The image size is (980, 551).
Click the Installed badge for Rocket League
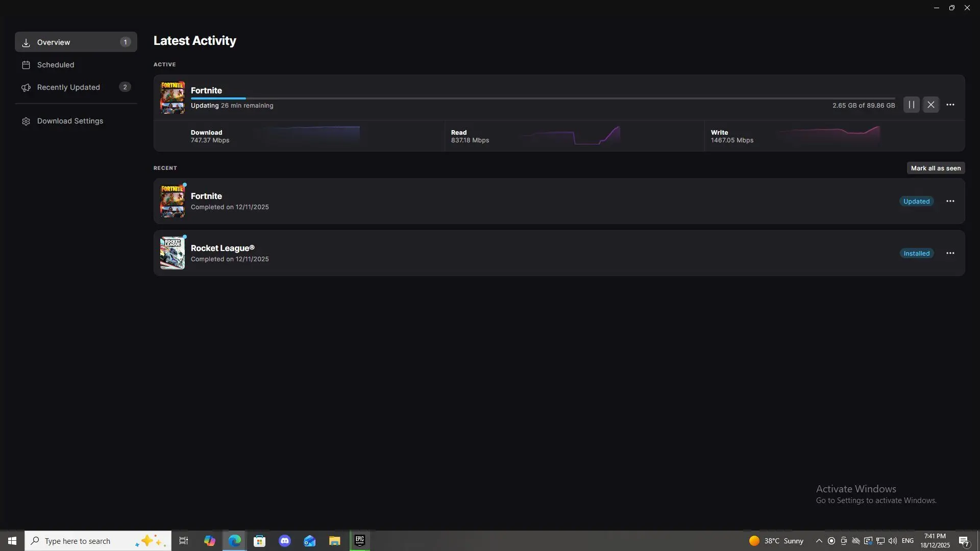916,253
